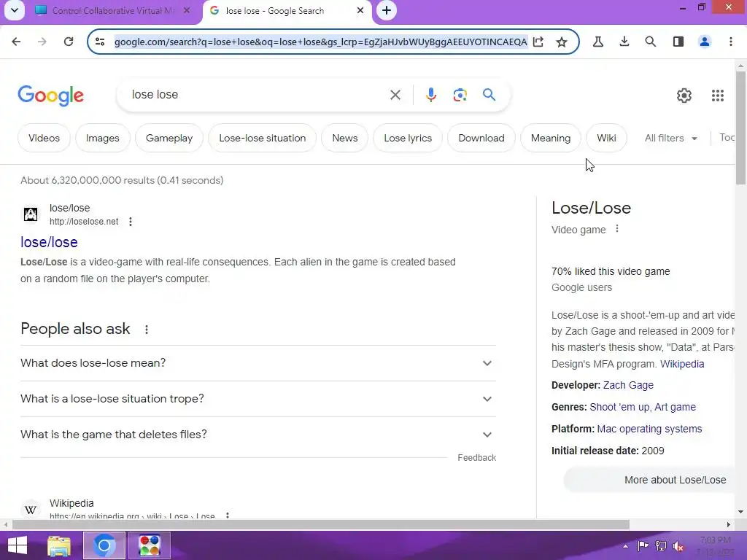Click the loselose.net site favicon

coord(31,214)
